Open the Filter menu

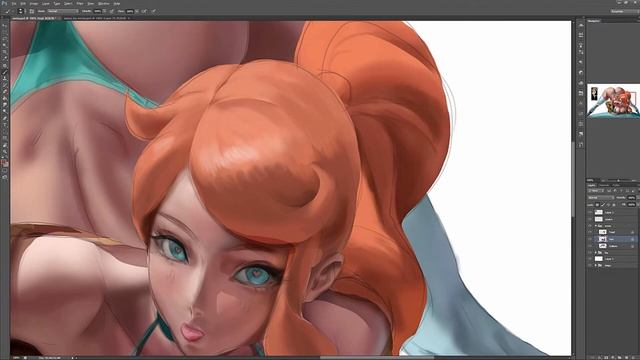(80, 4)
